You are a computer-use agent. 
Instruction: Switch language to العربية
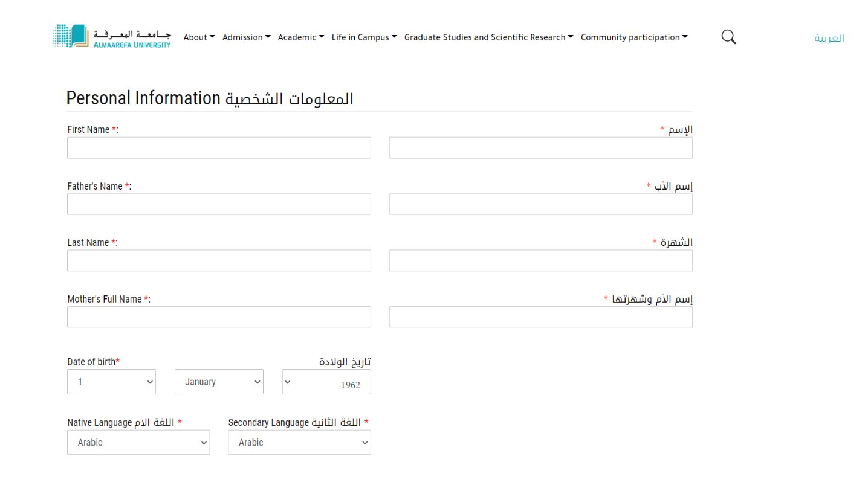click(829, 38)
